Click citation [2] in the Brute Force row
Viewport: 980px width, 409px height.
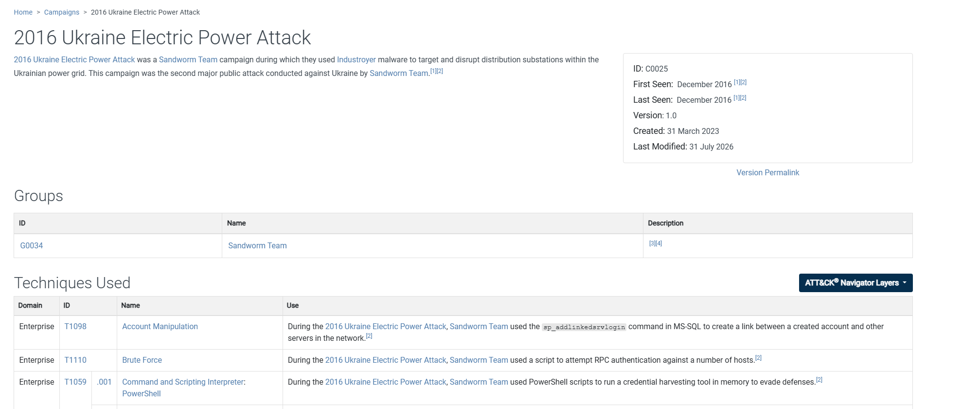(x=758, y=358)
